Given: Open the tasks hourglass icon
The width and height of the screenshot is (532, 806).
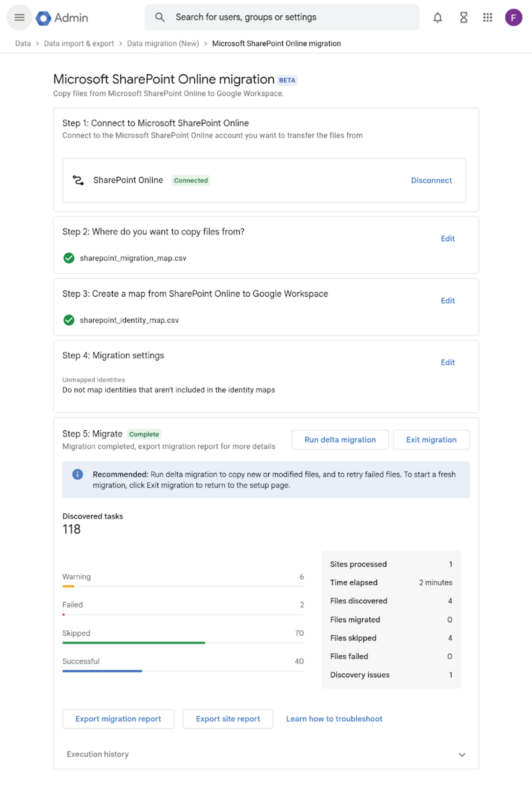Looking at the screenshot, I should click(463, 17).
